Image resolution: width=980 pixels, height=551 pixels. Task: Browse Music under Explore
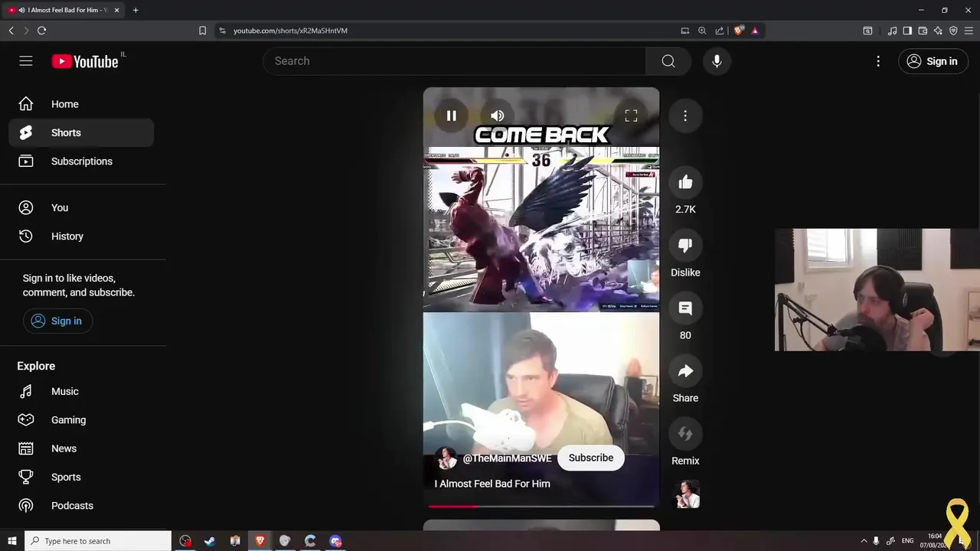coord(81,391)
